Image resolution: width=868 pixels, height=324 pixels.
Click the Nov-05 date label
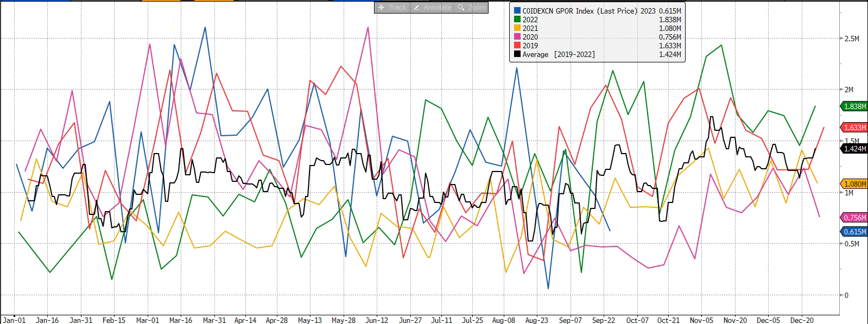point(702,320)
